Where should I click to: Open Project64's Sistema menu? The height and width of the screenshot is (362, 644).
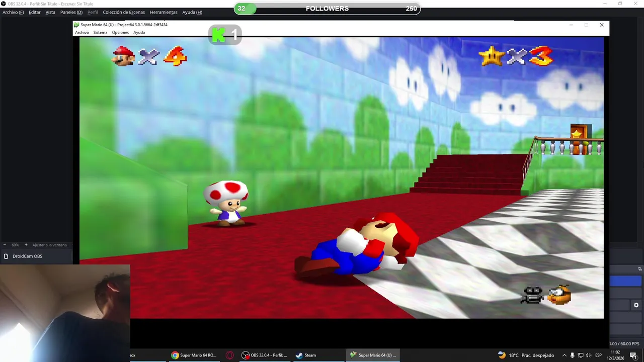100,32
